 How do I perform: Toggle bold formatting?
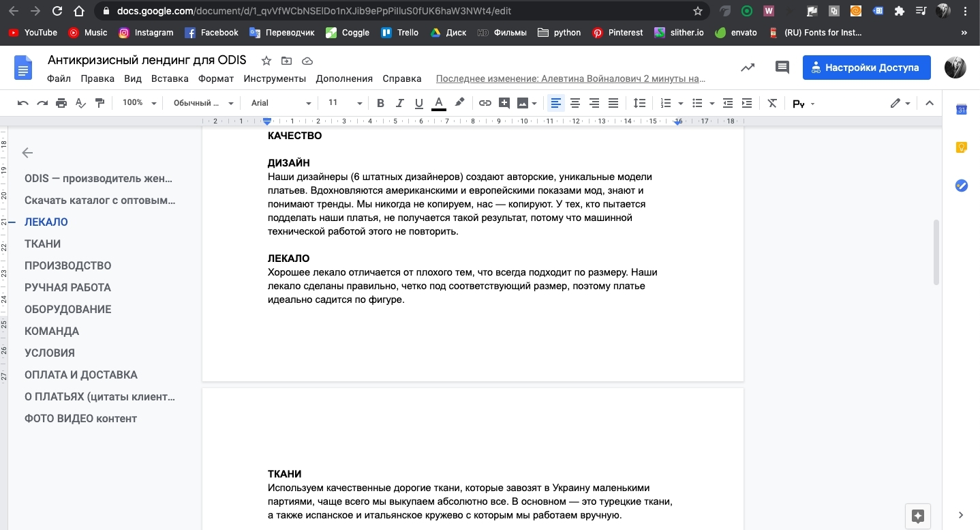380,103
